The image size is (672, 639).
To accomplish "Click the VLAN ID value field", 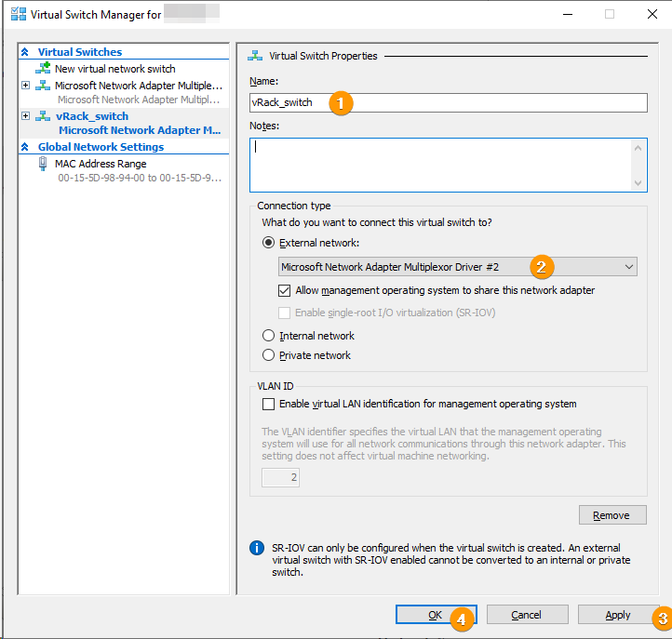I will point(281,477).
